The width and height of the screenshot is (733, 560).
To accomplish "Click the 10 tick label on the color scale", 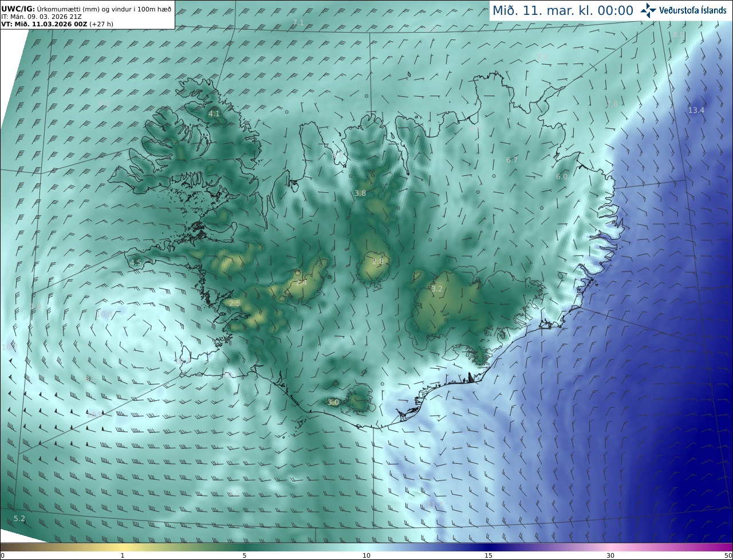I will click(x=366, y=555).
